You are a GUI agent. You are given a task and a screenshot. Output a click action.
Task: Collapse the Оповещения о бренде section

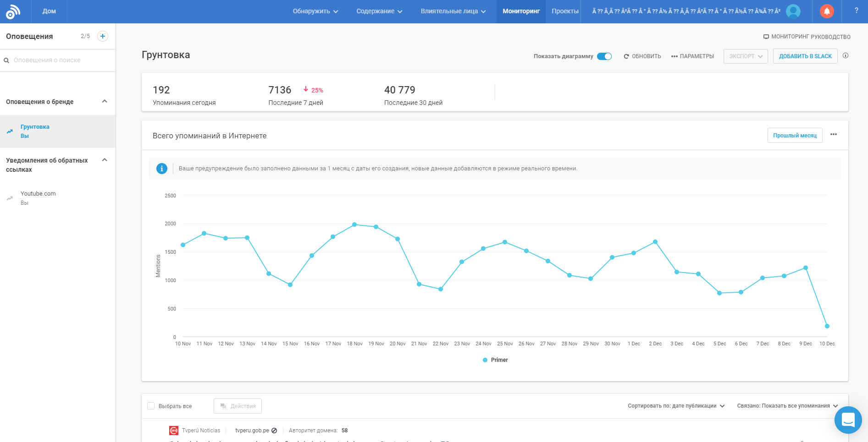(x=105, y=101)
